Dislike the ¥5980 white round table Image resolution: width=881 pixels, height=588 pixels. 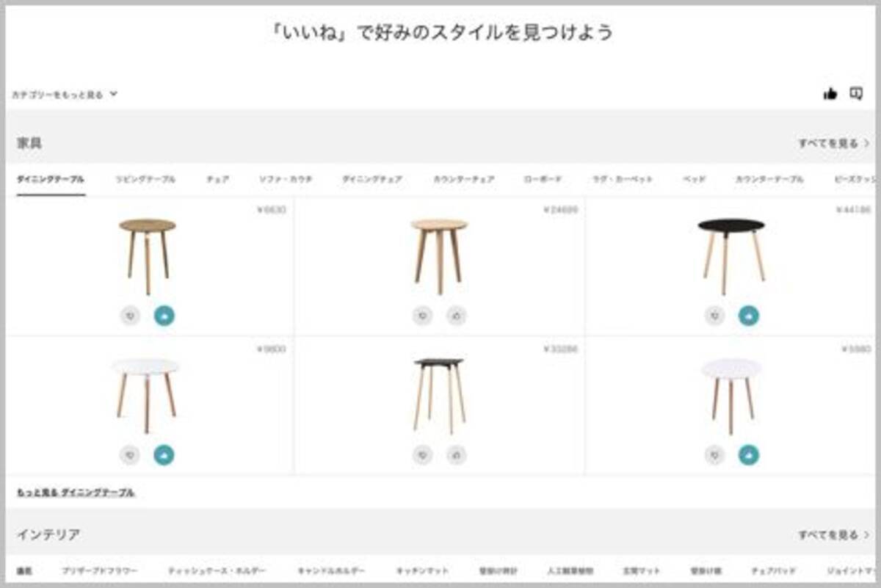(715, 454)
